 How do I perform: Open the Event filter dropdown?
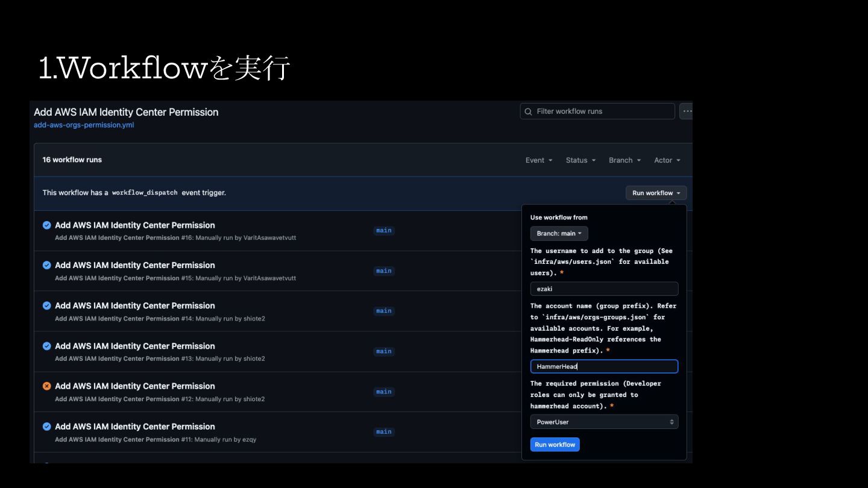(x=539, y=160)
